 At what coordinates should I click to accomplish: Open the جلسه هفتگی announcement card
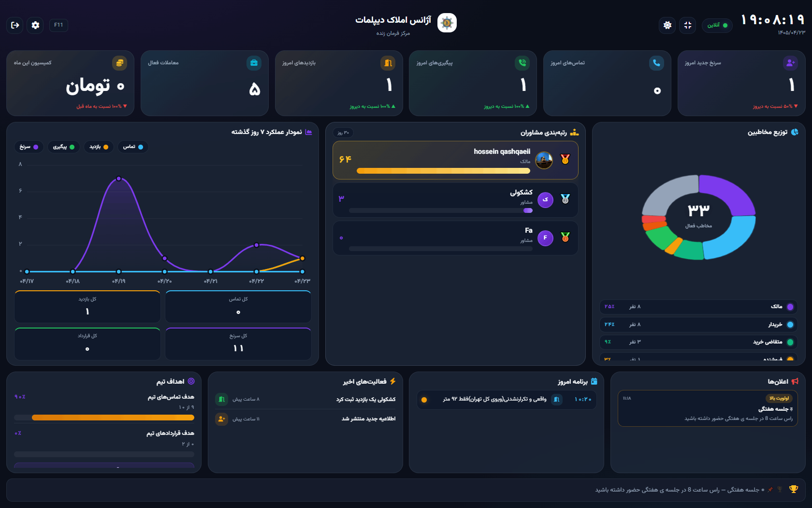click(708, 409)
